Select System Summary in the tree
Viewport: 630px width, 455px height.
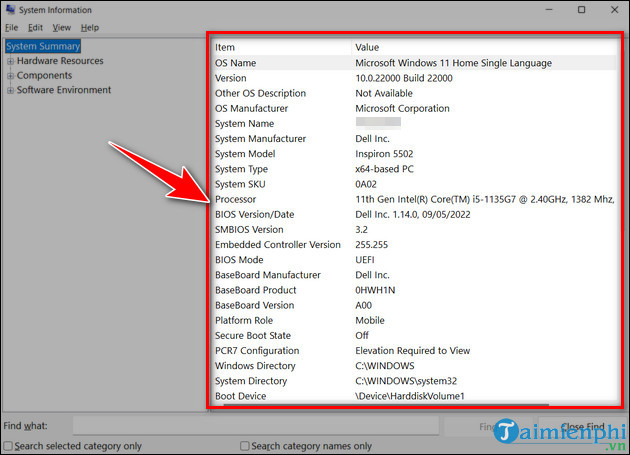[43, 46]
